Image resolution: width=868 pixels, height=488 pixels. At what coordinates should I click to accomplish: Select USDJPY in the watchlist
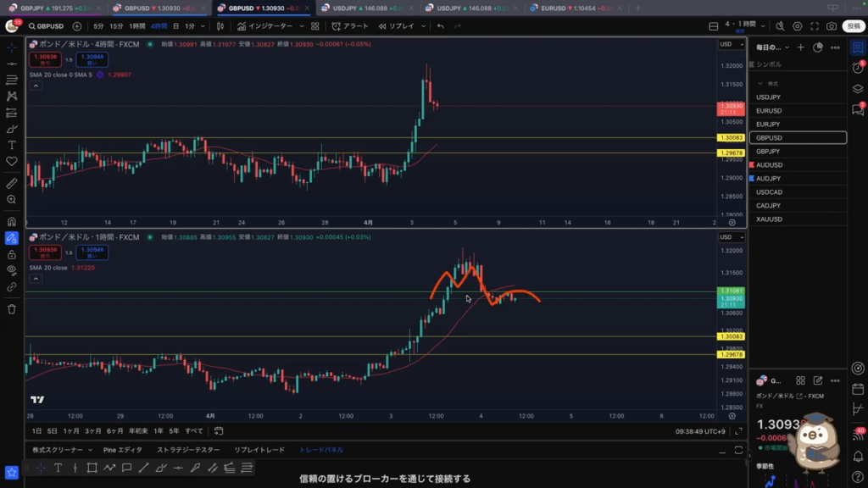(769, 97)
